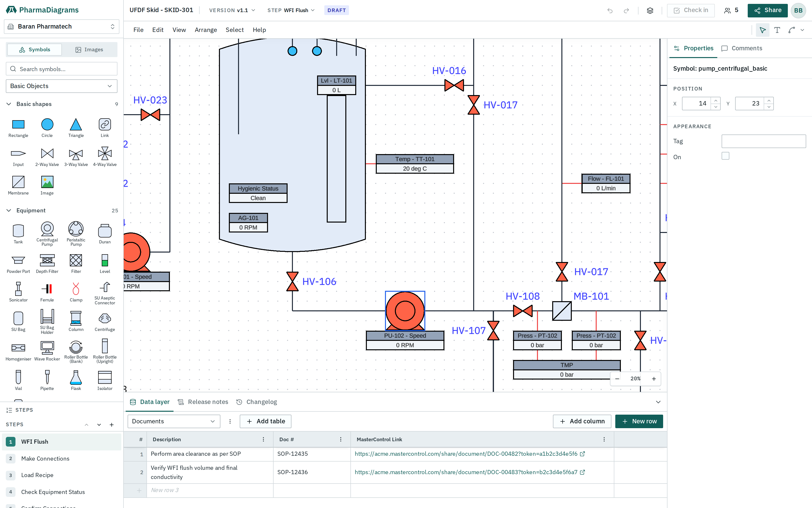
Task: Activate the connector line tool
Action: pyautogui.click(x=791, y=30)
